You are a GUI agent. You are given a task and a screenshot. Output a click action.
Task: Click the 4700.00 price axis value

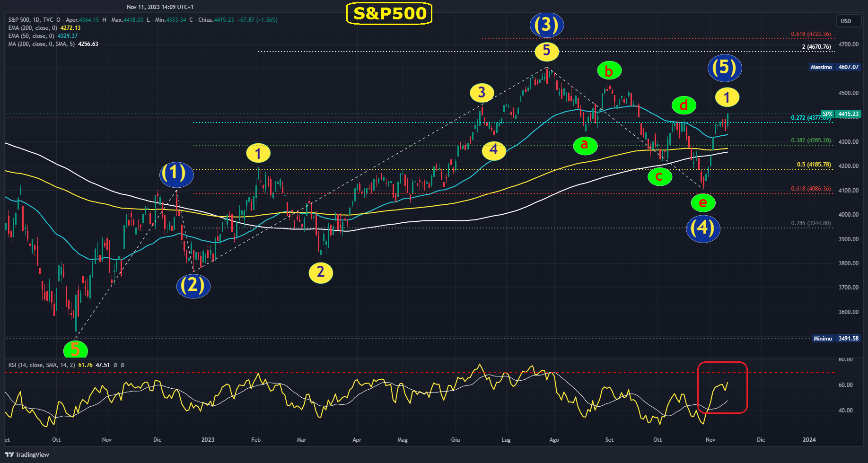(x=849, y=44)
